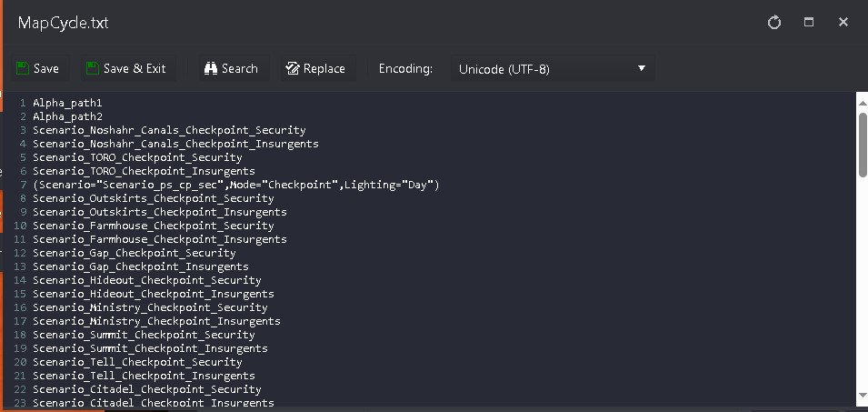Click the refresh icon in title bar
The image size is (868, 412).
773,22
